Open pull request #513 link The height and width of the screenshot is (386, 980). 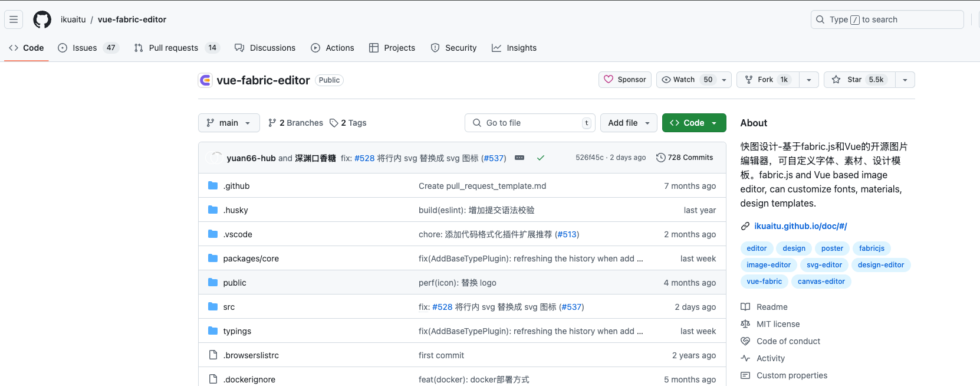pos(567,234)
